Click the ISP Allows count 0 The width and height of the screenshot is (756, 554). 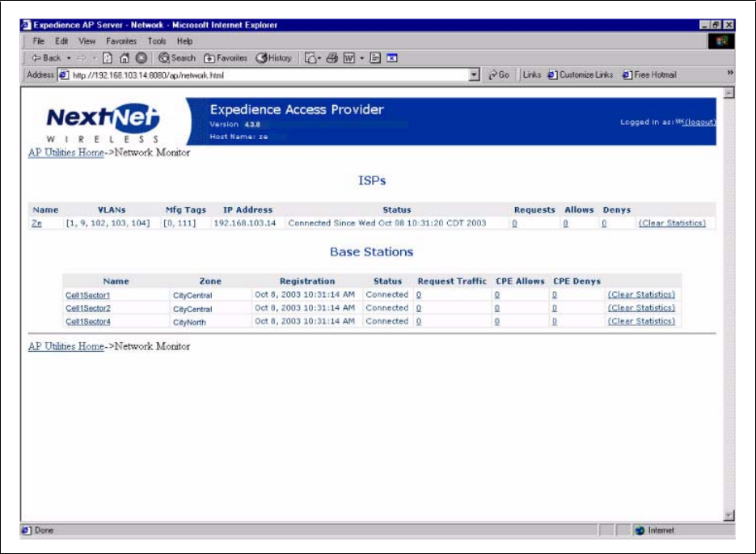[x=565, y=223]
